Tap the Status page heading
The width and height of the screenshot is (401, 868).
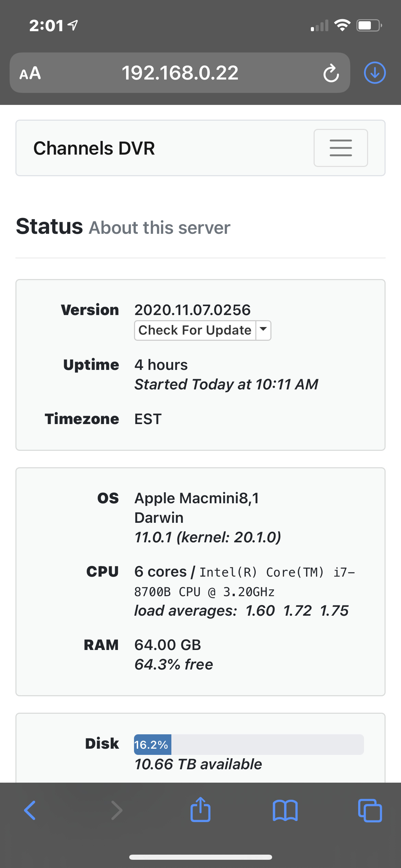[x=50, y=227]
